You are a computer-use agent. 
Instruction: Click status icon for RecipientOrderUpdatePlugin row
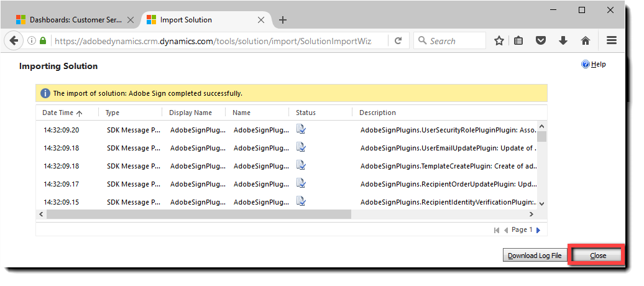[x=301, y=183]
